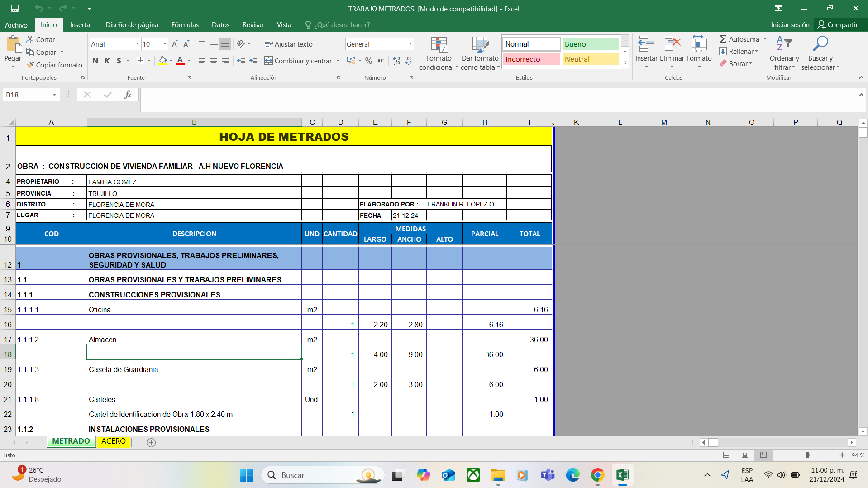Click Iniciar sesión
This screenshot has width=868, height=488.
(x=790, y=25)
